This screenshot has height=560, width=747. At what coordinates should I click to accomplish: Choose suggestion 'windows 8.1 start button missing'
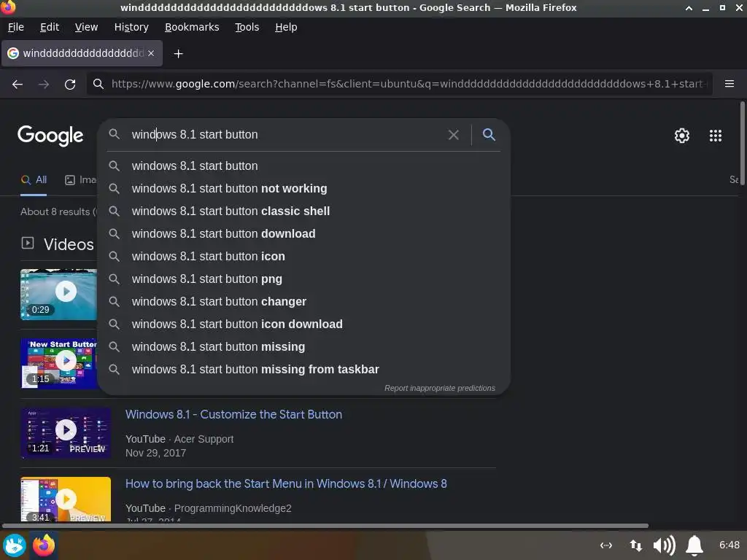303,346
